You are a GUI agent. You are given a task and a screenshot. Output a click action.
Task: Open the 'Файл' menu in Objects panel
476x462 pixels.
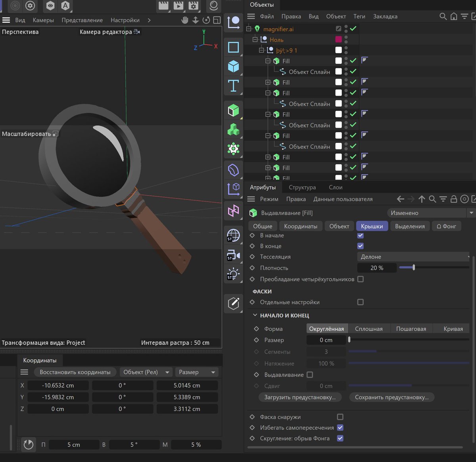pos(267,16)
